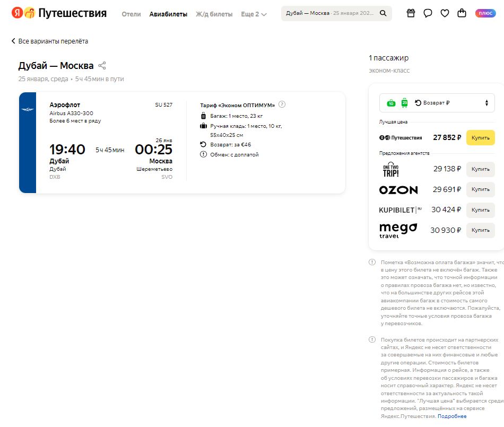Click the Предложения агентств label
Image resolution: width=504 pixels, height=427 pixels.
tap(404, 153)
